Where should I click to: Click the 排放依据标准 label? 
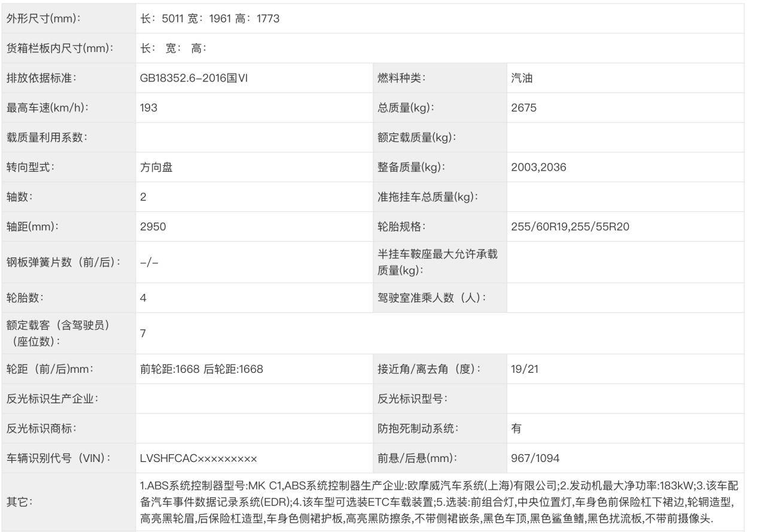41,78
